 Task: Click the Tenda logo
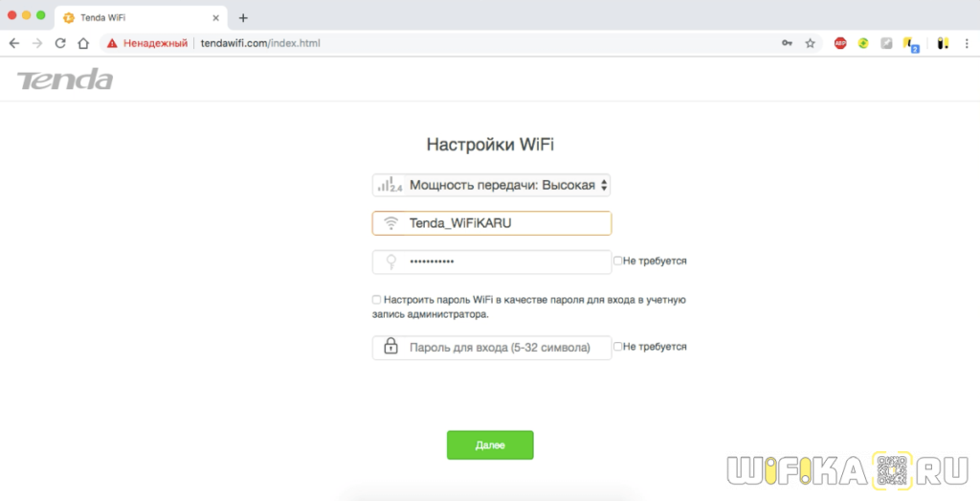click(x=65, y=80)
